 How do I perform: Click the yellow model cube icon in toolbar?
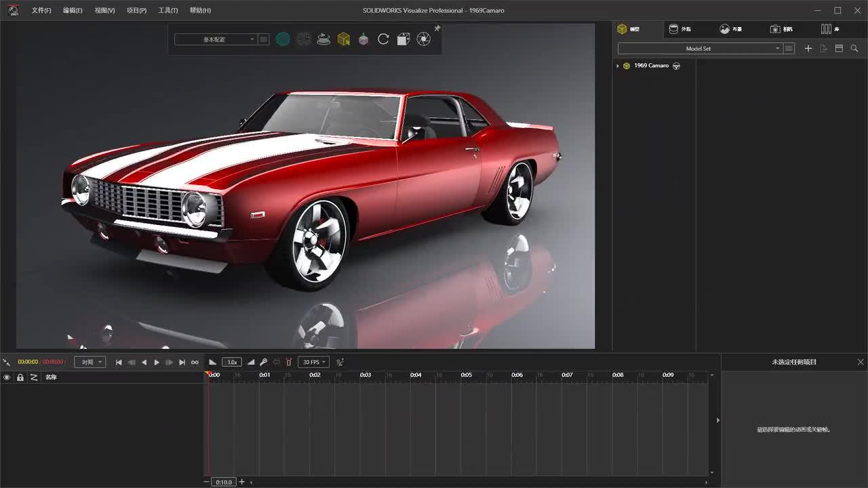[x=342, y=39]
